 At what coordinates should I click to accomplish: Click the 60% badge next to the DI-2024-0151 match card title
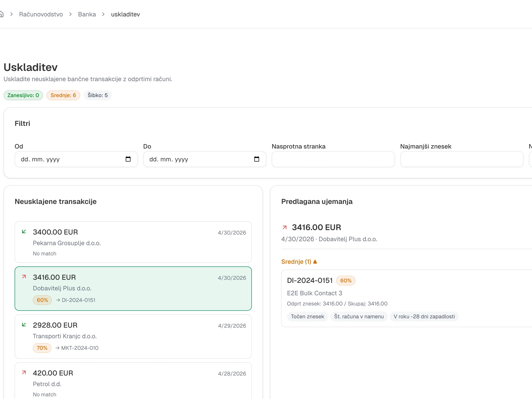pyautogui.click(x=346, y=280)
